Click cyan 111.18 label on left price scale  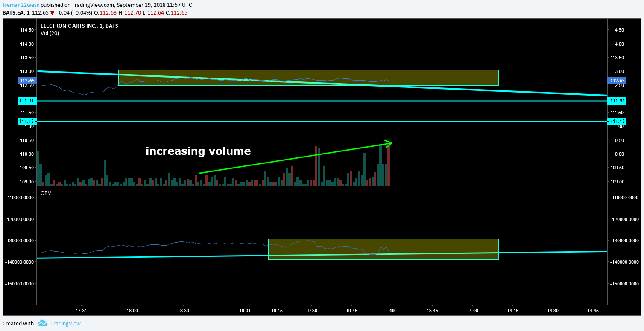tap(27, 122)
